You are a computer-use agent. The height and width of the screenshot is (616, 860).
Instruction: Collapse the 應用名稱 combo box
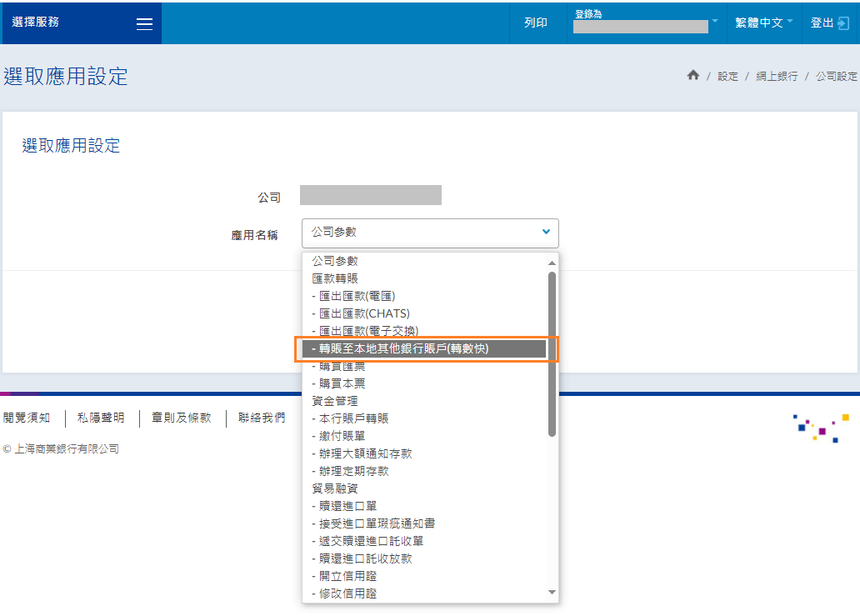coord(430,233)
